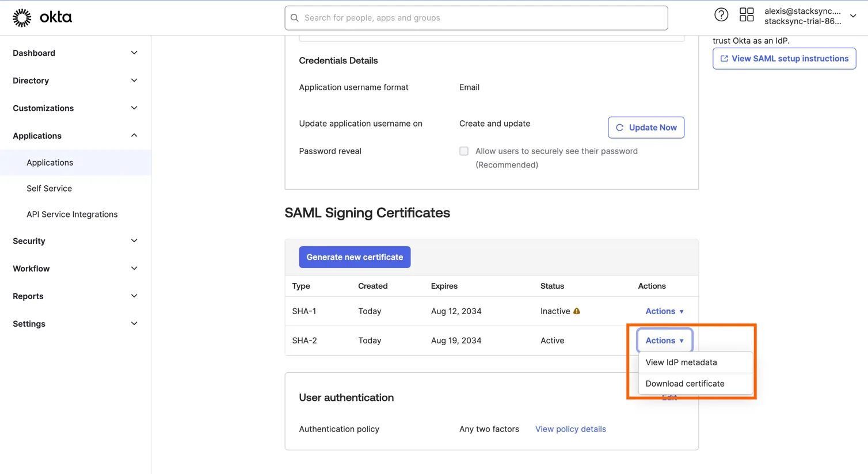
Task: Open the apps grid icon
Action: [747, 15]
